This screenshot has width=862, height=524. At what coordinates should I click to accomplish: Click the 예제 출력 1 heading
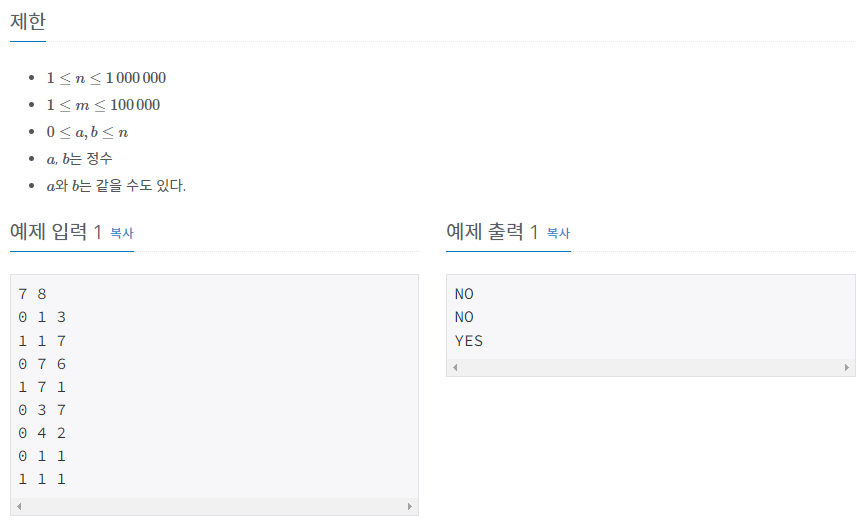(492, 232)
